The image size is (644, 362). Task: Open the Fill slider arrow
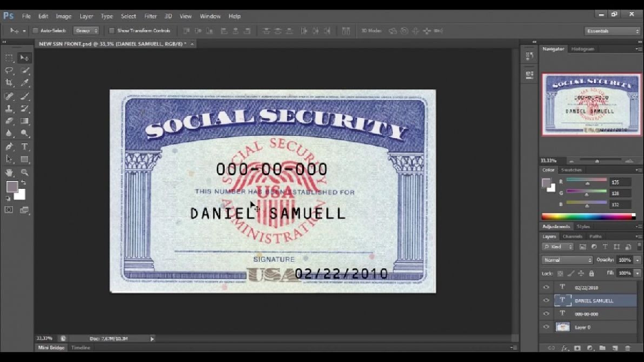(638, 273)
